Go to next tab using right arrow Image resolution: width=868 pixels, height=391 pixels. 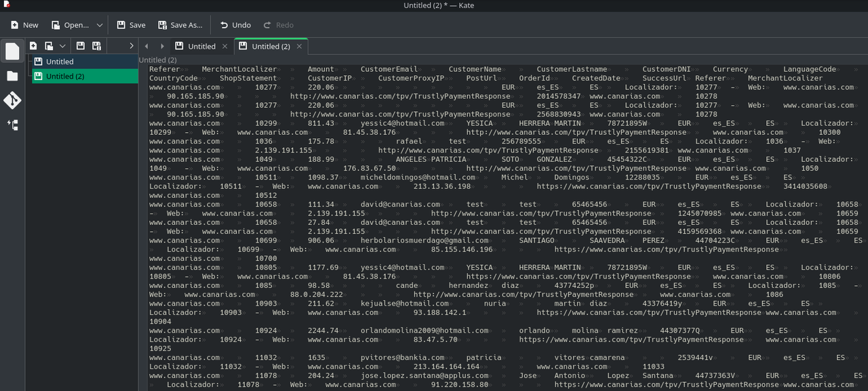tap(162, 47)
